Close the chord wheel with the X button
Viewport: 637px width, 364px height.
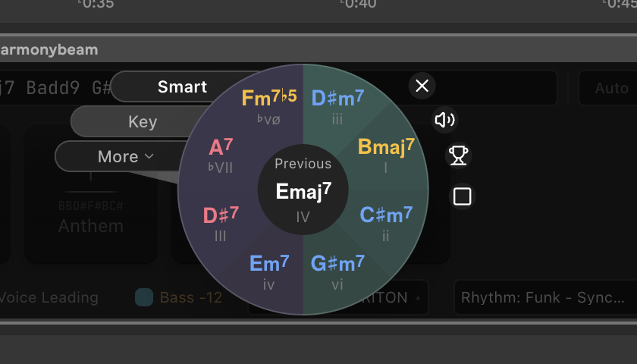click(422, 86)
